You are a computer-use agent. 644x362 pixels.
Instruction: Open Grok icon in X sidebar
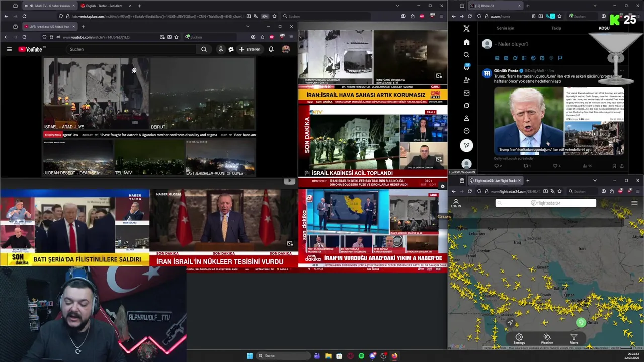(466, 106)
